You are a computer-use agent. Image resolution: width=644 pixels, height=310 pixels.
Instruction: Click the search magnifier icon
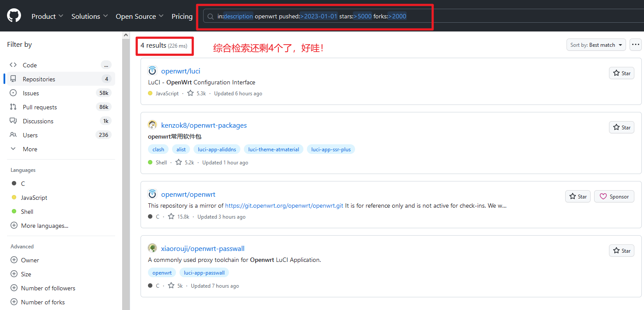[x=211, y=17]
